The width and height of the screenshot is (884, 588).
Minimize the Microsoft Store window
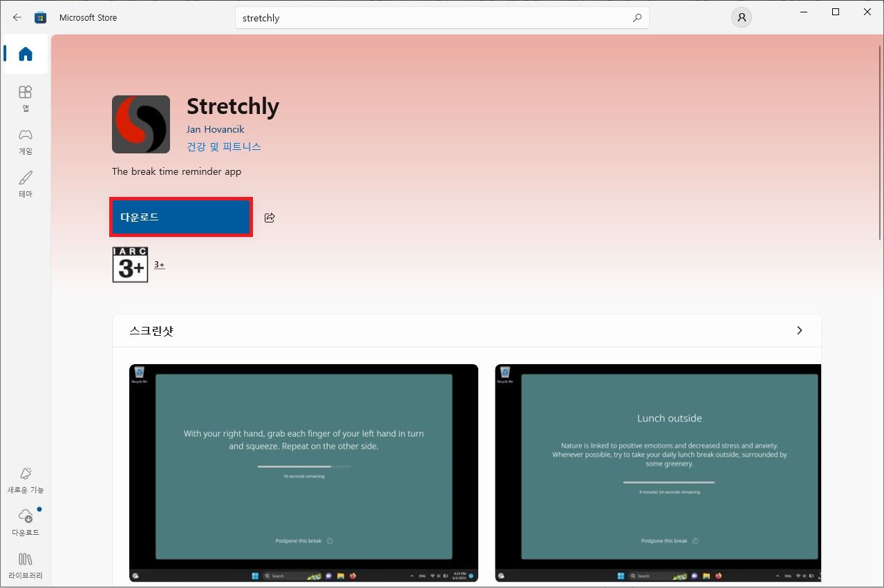tap(804, 12)
